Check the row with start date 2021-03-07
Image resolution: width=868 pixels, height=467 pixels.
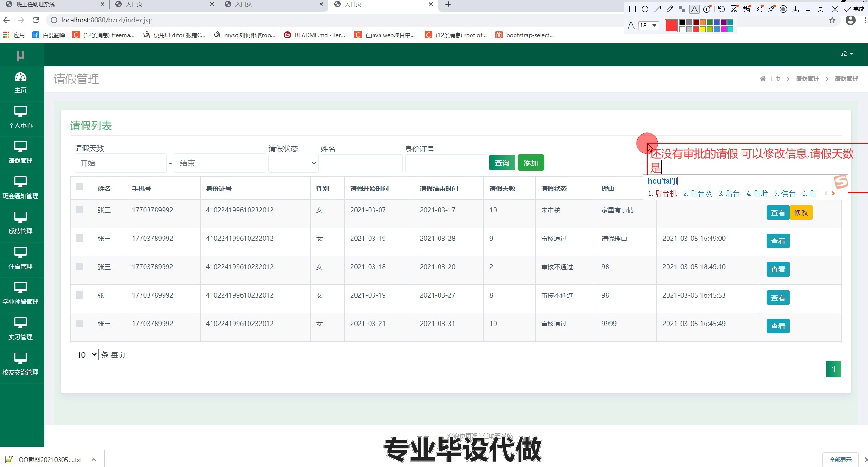click(80, 210)
